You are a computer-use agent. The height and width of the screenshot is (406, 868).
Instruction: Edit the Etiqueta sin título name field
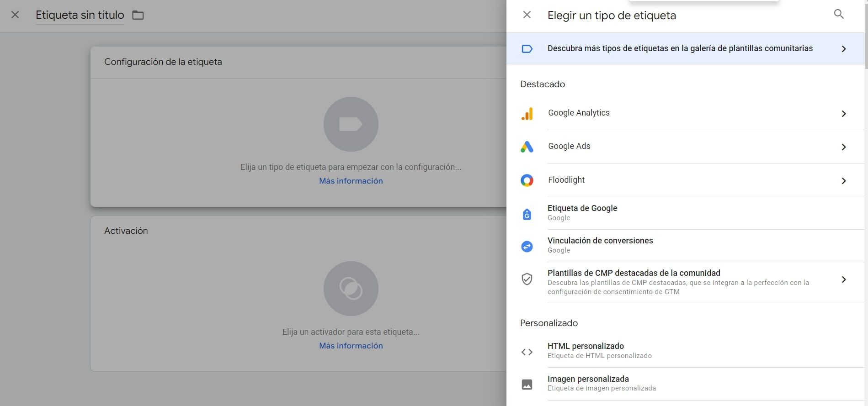[80, 15]
